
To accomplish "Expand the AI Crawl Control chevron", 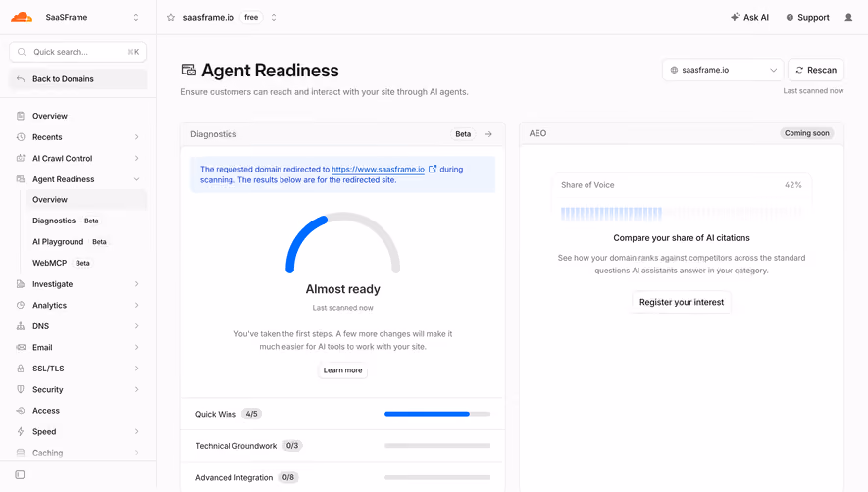I will pyautogui.click(x=136, y=158).
